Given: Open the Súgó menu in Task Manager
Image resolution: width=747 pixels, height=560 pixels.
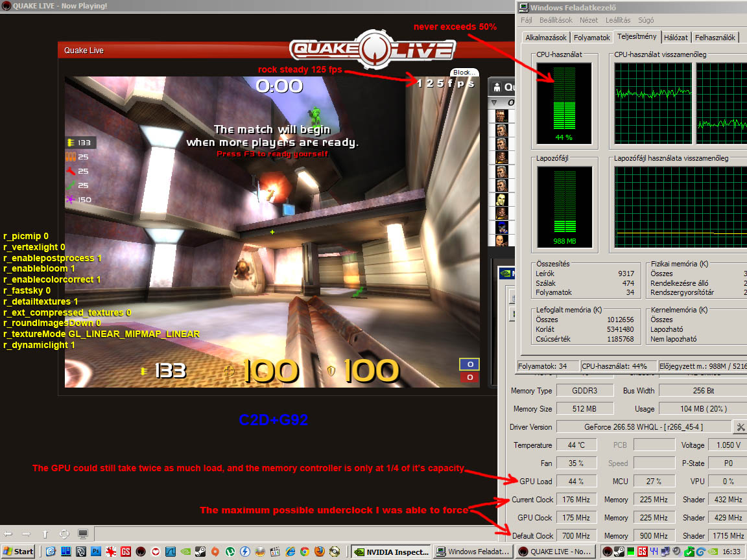Looking at the screenshot, I should [x=646, y=20].
